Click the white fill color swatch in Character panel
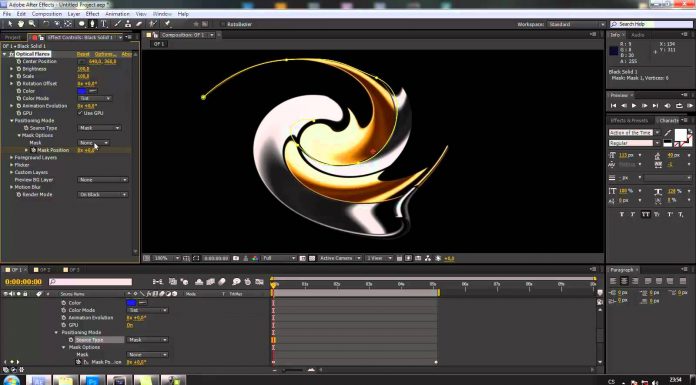Image resolution: width=696 pixels, height=385 pixels. click(680, 134)
